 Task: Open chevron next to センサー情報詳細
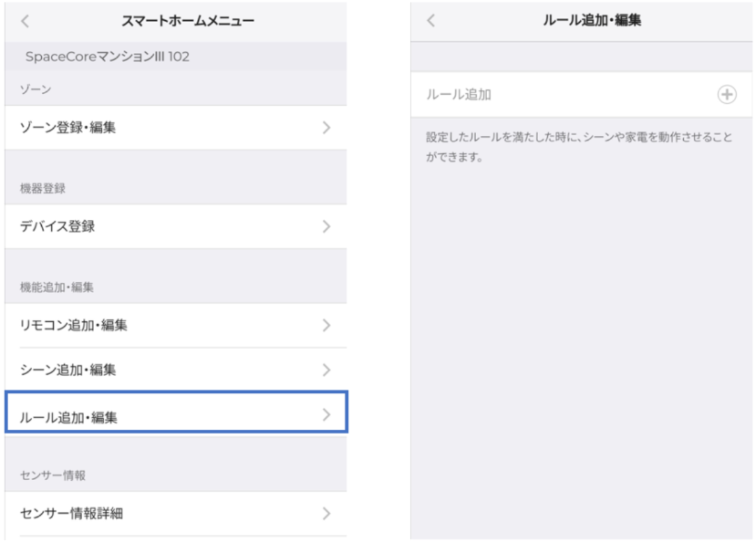326,514
